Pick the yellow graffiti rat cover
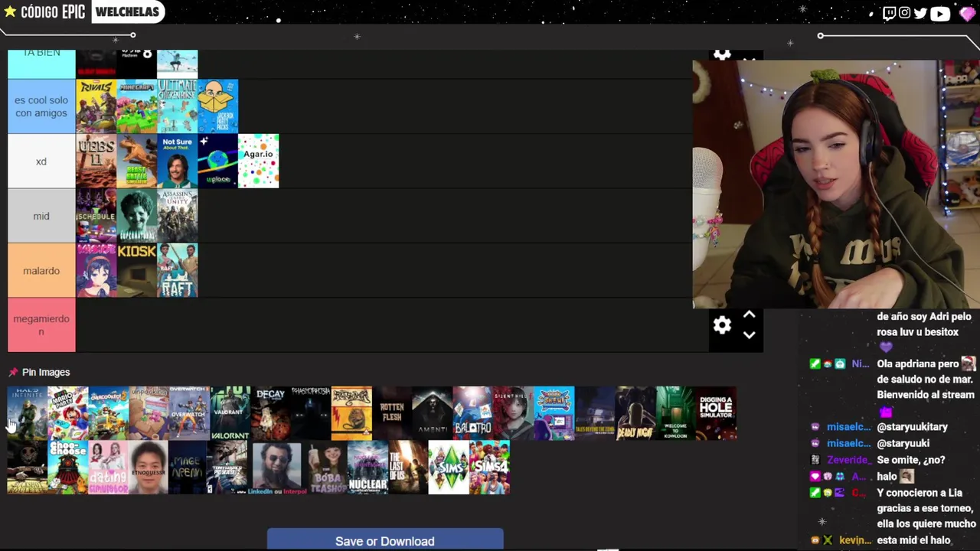This screenshot has height=551, width=980. [351, 413]
